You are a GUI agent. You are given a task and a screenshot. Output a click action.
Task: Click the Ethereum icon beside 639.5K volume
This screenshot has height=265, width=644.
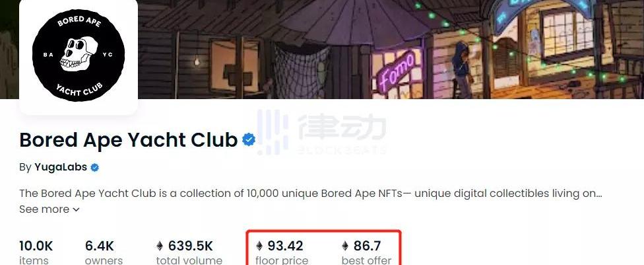click(160, 246)
